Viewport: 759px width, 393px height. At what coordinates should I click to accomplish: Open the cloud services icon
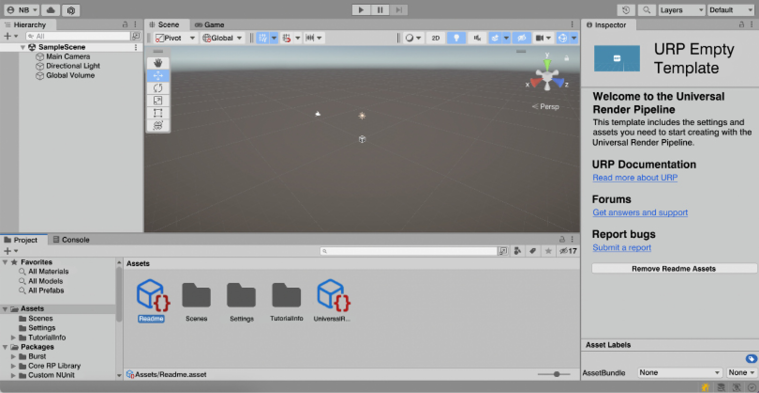point(50,10)
